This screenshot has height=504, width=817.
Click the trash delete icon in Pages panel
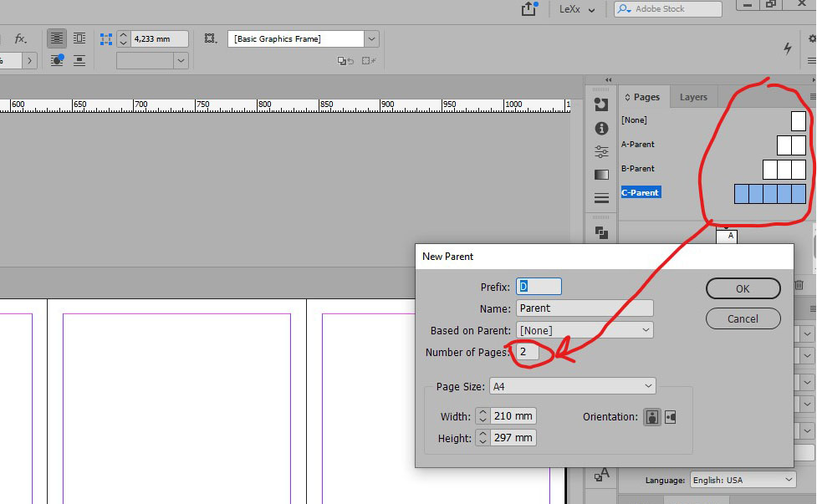coord(799,285)
